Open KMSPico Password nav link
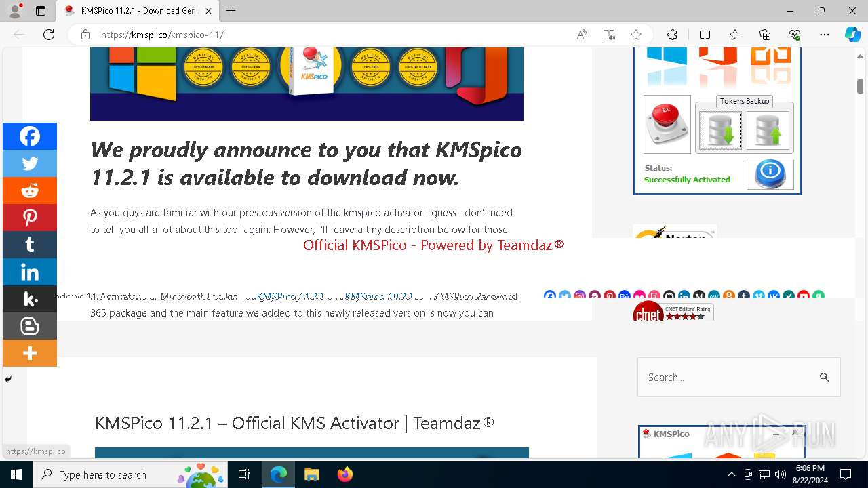The height and width of the screenshot is (488, 868). click(475, 296)
